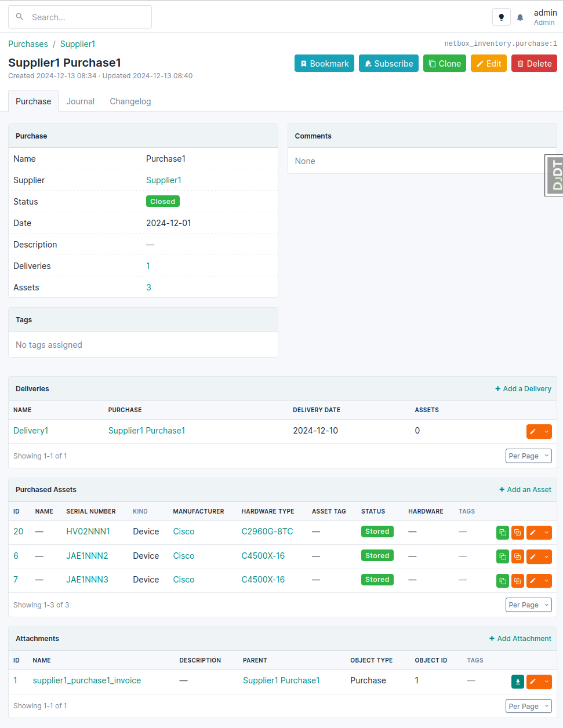Click the search magnifier icon
The width and height of the screenshot is (563, 728).
point(20,17)
